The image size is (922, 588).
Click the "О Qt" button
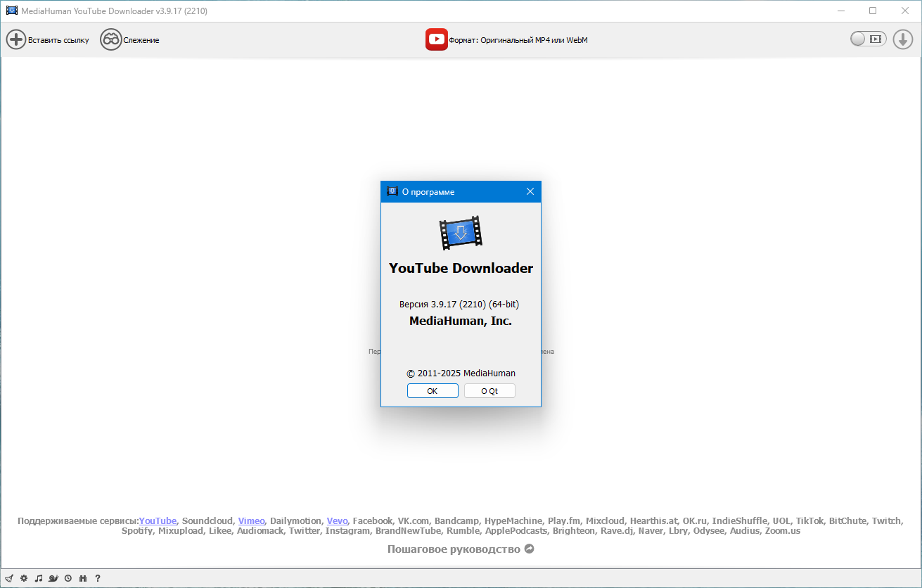489,391
